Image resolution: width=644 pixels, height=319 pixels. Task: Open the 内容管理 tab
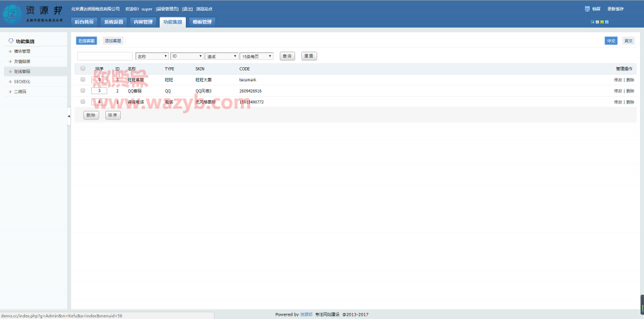pos(144,22)
